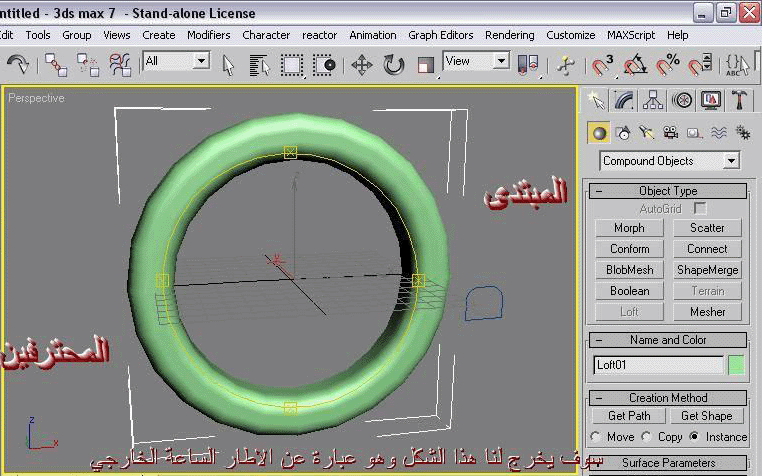
Task: Click the Loft01 name field
Action: [658, 365]
